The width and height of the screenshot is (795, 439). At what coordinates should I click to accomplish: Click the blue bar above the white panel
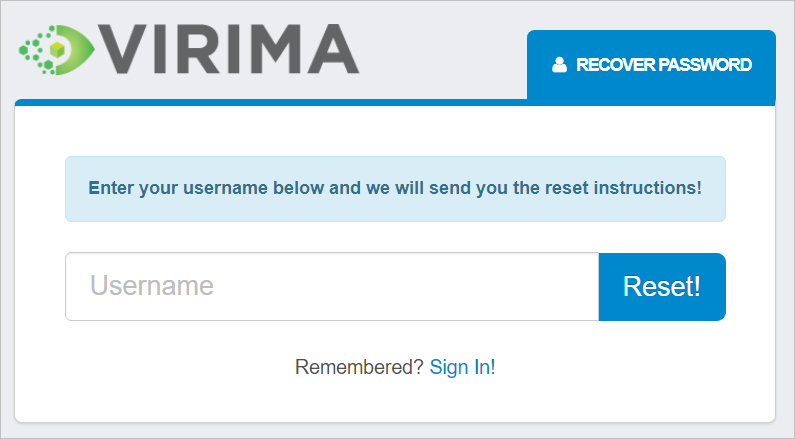270,102
